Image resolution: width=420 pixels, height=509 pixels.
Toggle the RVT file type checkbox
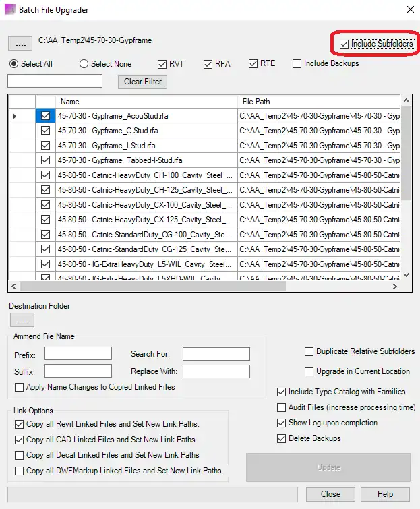pos(162,64)
